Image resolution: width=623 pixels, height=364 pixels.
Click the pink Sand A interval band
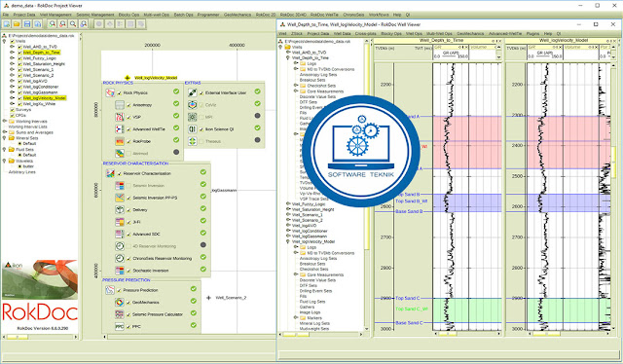467,142
